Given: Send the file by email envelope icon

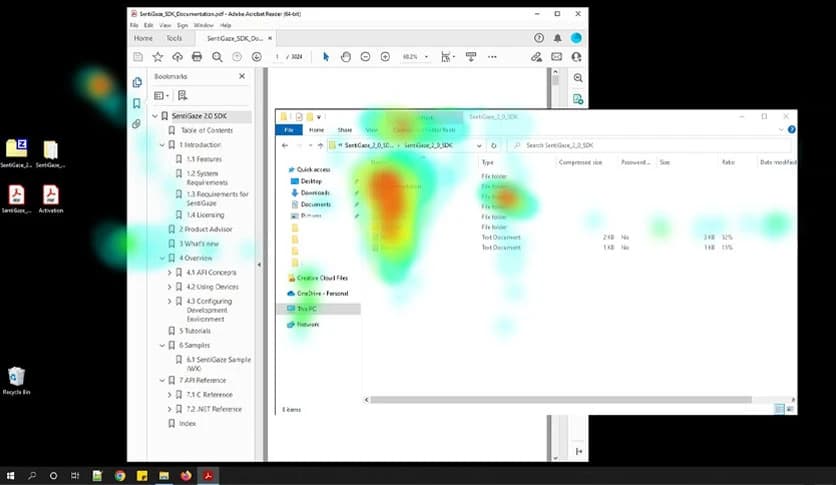Looking at the screenshot, I should [x=556, y=56].
